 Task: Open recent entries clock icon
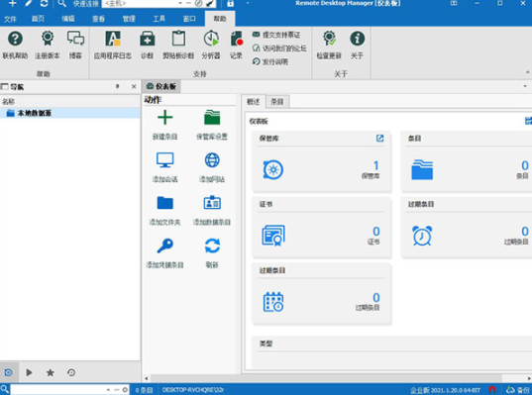pyautogui.click(x=71, y=372)
